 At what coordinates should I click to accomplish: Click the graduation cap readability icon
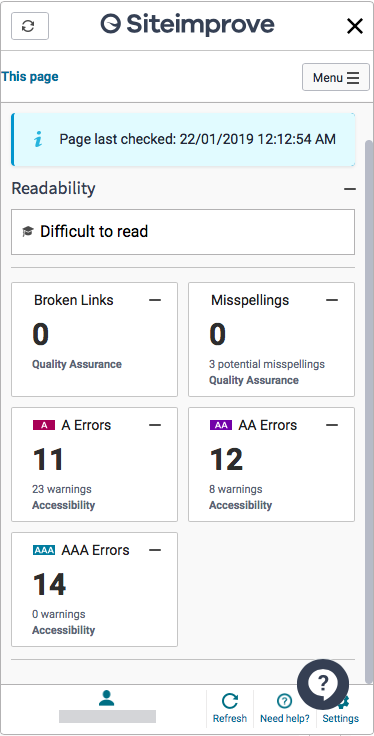(28, 232)
